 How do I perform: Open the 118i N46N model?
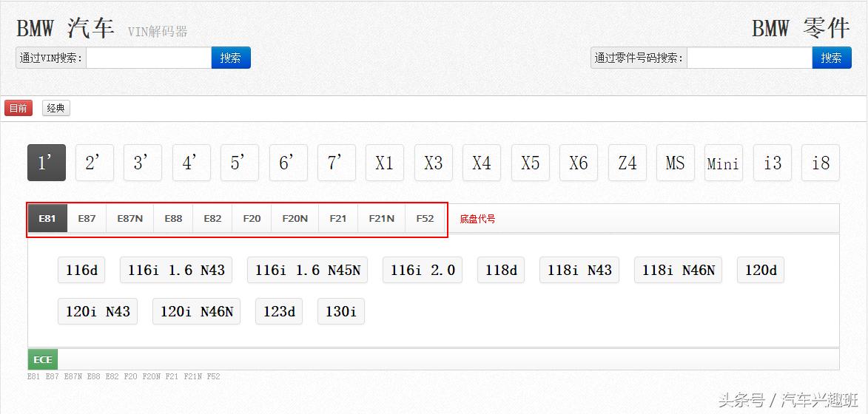[678, 271]
